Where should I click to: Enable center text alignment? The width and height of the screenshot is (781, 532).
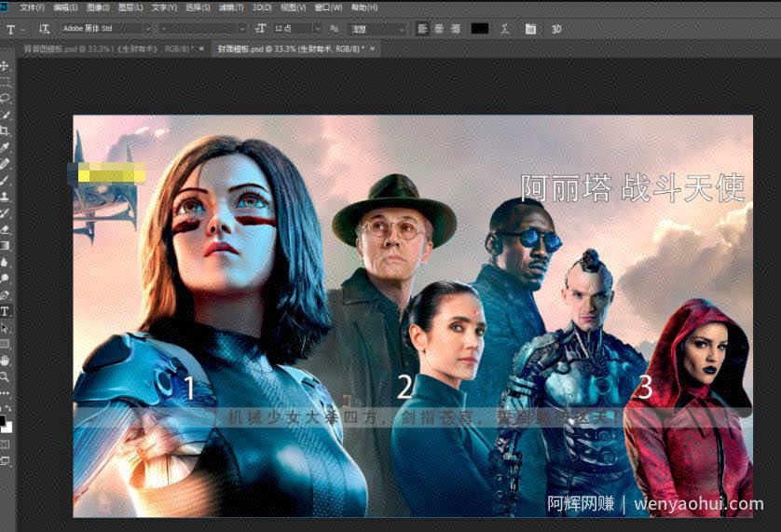coord(439,29)
